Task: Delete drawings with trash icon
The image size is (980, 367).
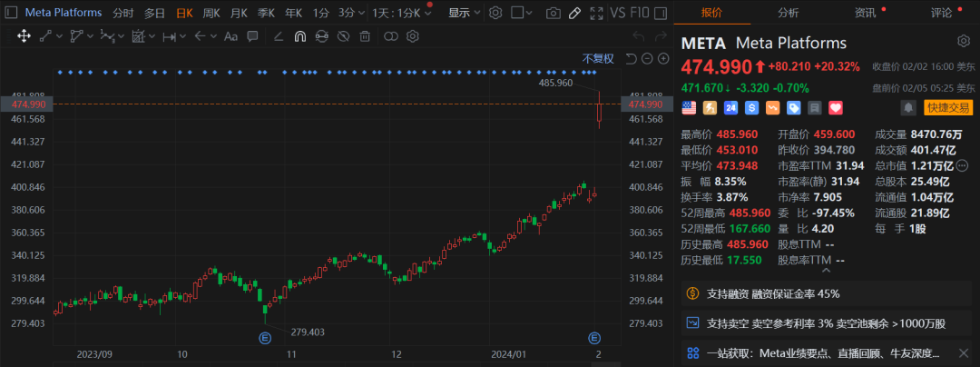Action: pyautogui.click(x=365, y=36)
